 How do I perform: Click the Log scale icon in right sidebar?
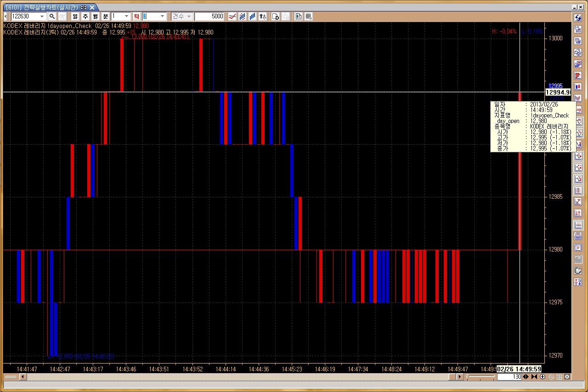click(578, 110)
